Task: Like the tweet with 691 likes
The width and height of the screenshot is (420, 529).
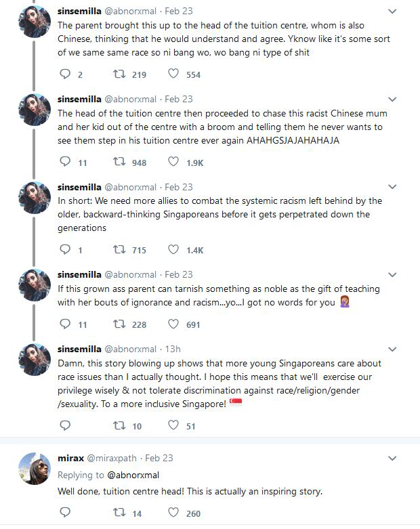Action: pos(173,324)
